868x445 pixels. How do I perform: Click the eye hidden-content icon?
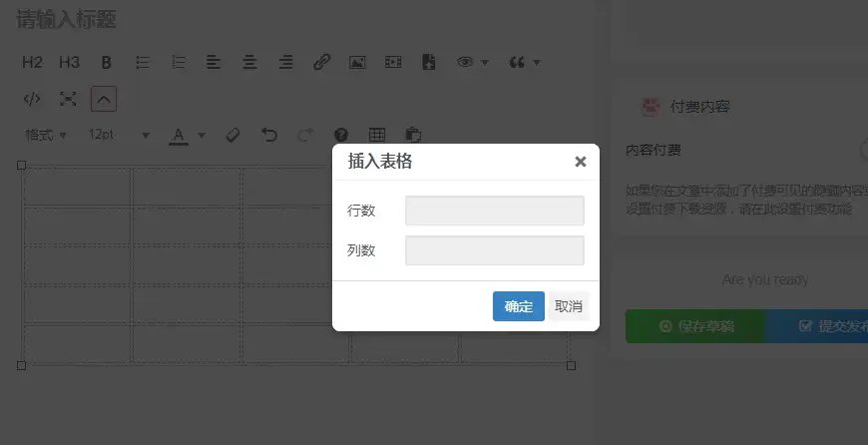point(465,62)
